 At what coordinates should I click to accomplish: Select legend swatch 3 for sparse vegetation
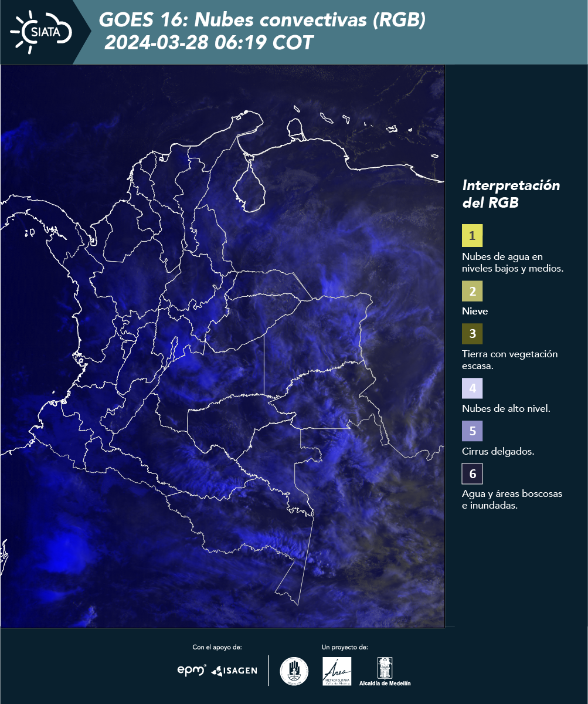point(472,334)
